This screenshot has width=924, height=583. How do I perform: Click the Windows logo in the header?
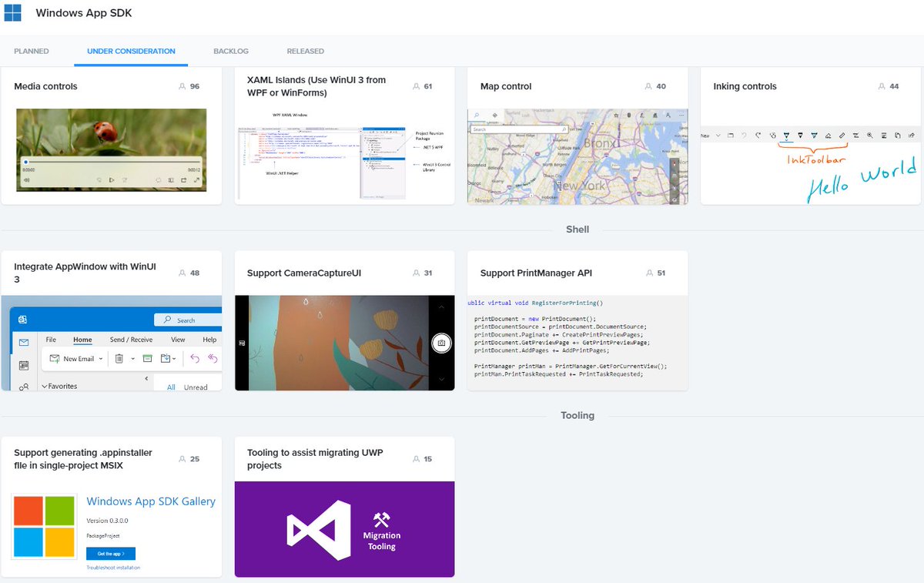tap(12, 13)
